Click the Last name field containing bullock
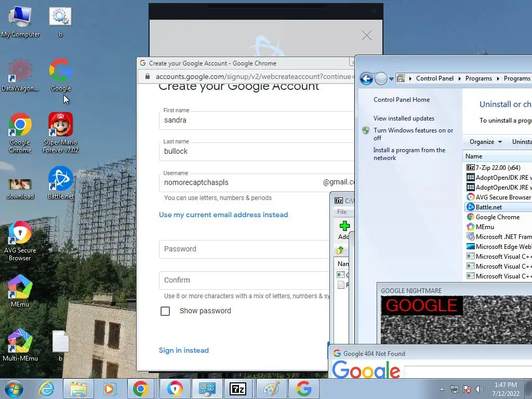Viewport: 532px width, 399px height. (257, 151)
